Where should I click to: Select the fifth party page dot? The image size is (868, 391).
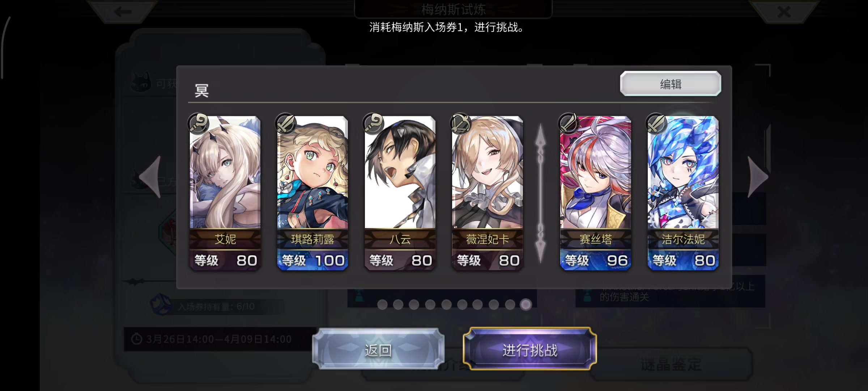[446, 304]
